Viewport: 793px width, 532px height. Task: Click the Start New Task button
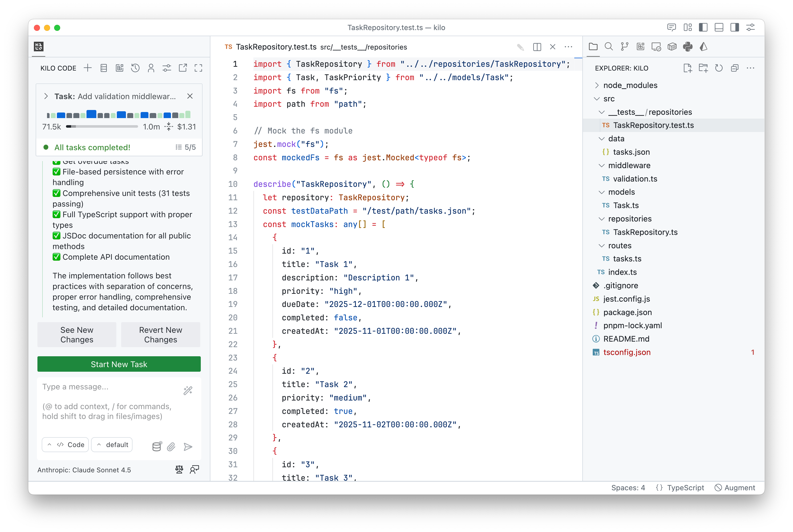click(119, 364)
